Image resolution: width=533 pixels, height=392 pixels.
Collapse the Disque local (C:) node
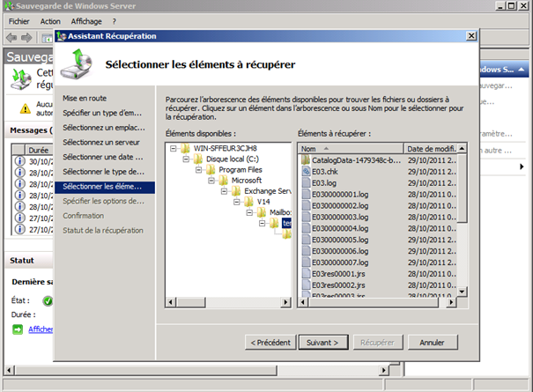[x=186, y=159]
